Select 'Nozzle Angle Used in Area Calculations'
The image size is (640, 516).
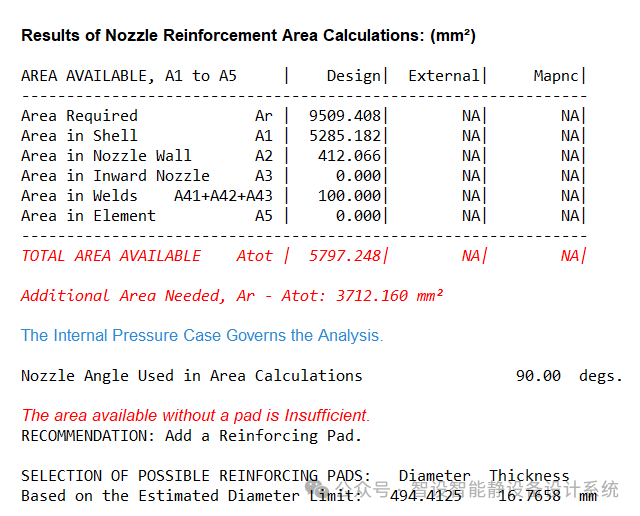click(191, 376)
